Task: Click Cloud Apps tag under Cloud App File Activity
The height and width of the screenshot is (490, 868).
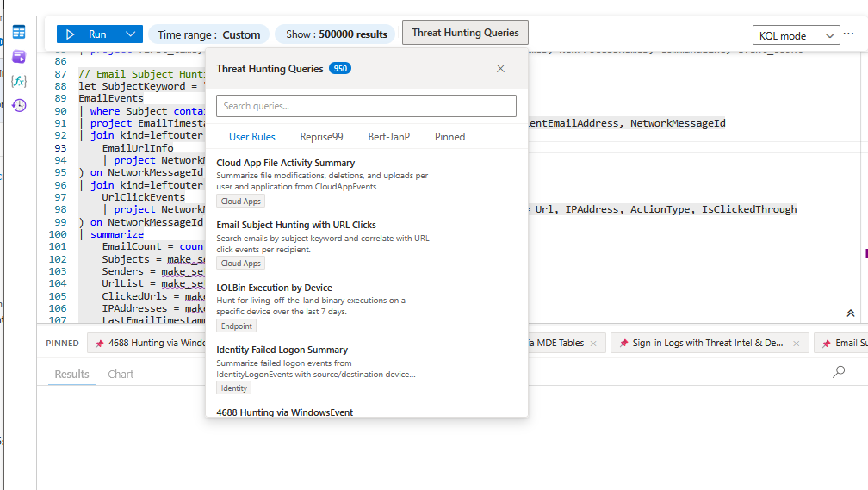Action: (x=241, y=201)
